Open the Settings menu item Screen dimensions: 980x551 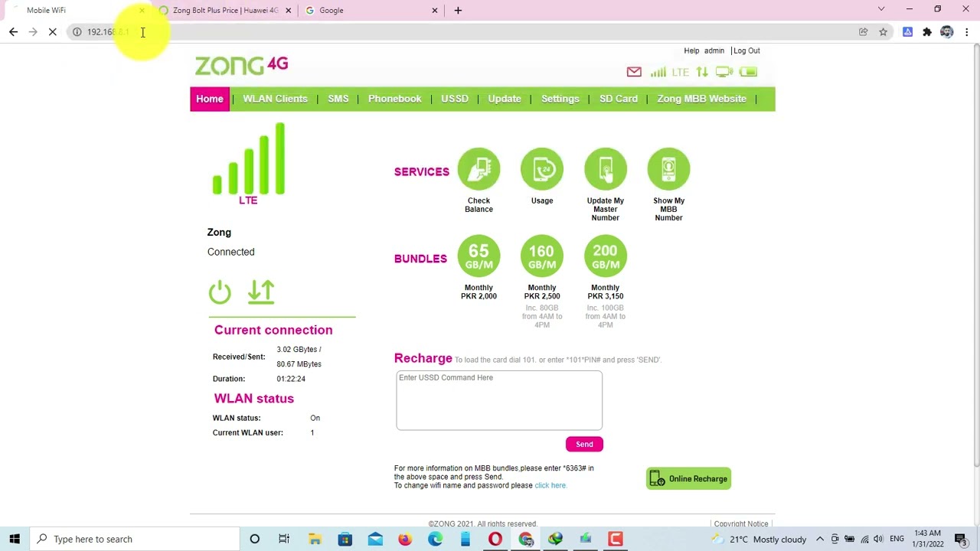(x=560, y=99)
